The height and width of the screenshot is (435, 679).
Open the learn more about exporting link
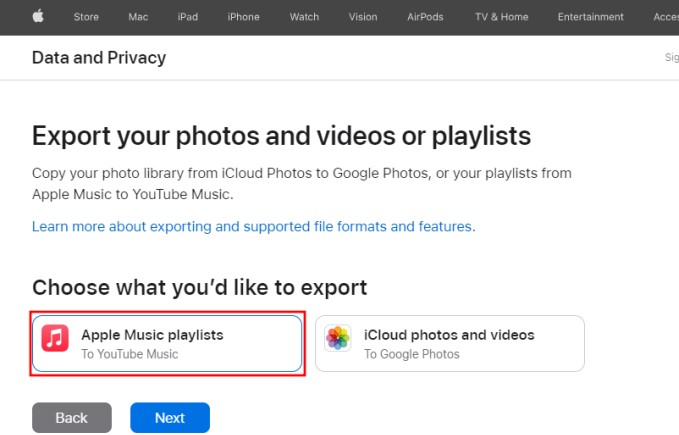pyautogui.click(x=253, y=227)
